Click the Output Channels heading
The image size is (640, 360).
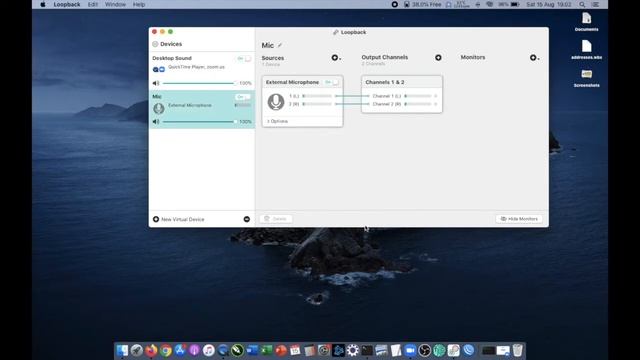coord(384,57)
